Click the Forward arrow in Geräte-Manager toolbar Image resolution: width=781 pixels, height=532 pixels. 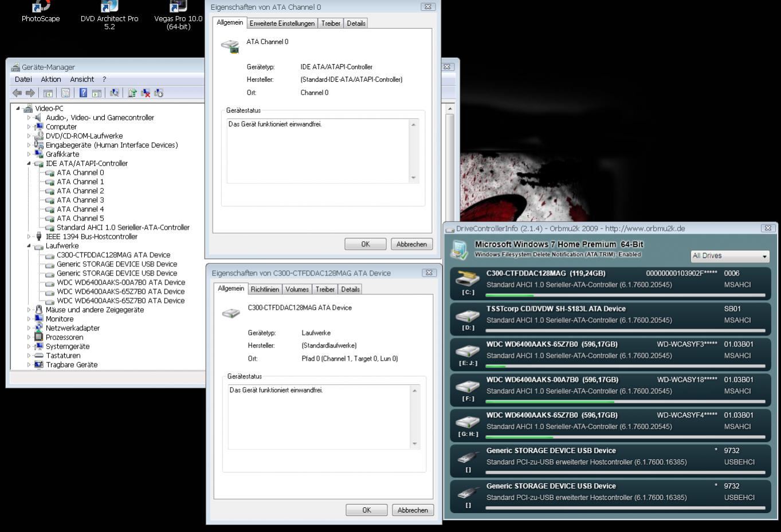[30, 93]
